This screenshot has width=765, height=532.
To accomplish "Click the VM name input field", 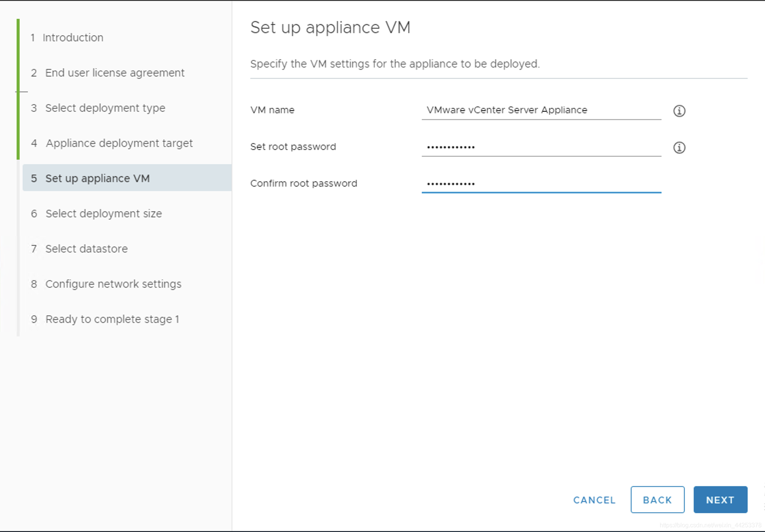I will (541, 110).
